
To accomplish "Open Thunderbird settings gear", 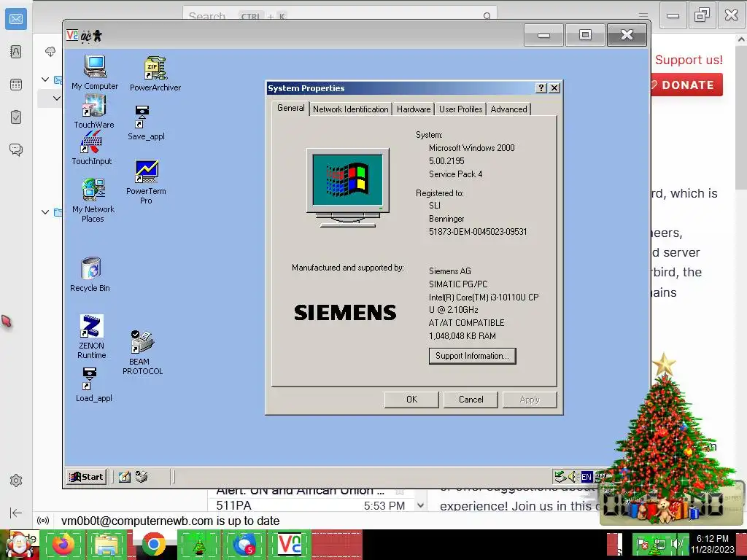I will coord(16,481).
